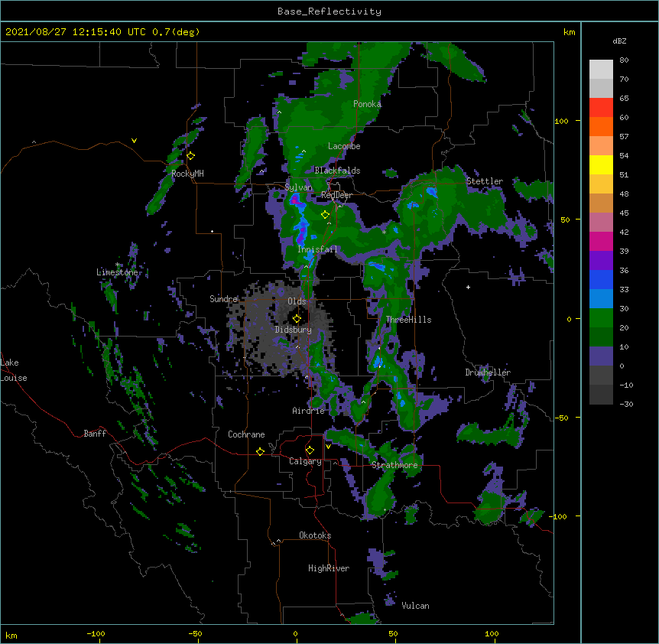Click the HighRiver town label

[x=329, y=568]
